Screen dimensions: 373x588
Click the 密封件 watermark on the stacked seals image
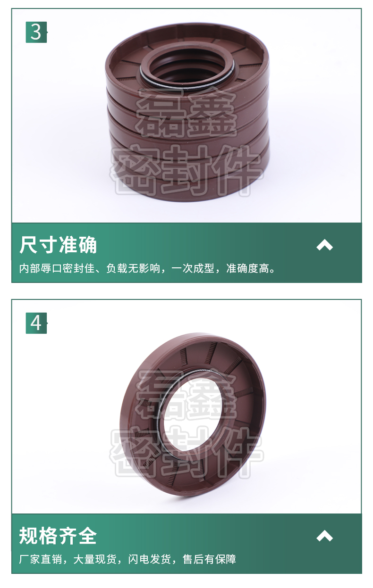[186, 170]
